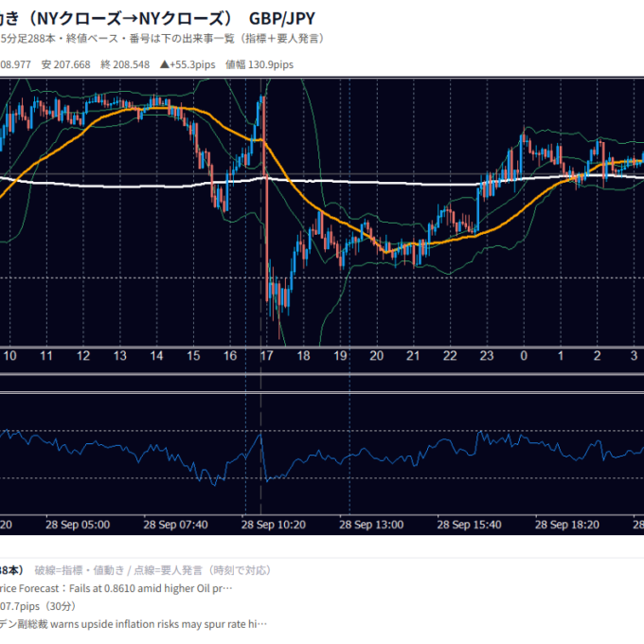Click hour label 17 on the chart axis

click(x=266, y=356)
